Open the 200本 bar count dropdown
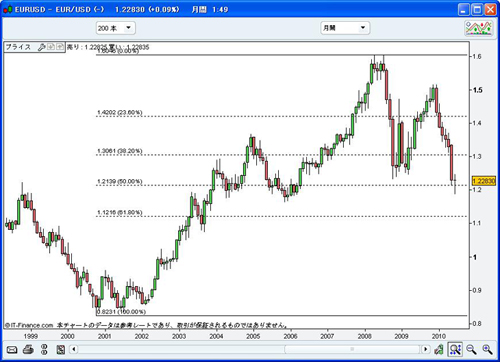The width and height of the screenshot is (500, 362). pyautogui.click(x=115, y=28)
